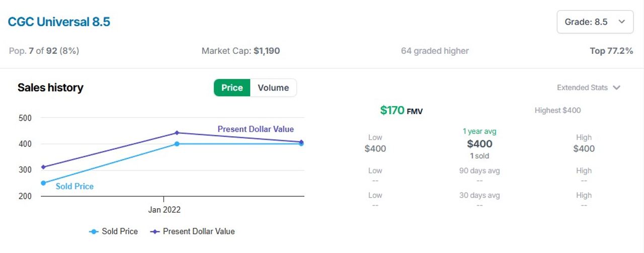The width and height of the screenshot is (644, 253).
Task: Click the 1 year avg label
Action: [x=479, y=131]
